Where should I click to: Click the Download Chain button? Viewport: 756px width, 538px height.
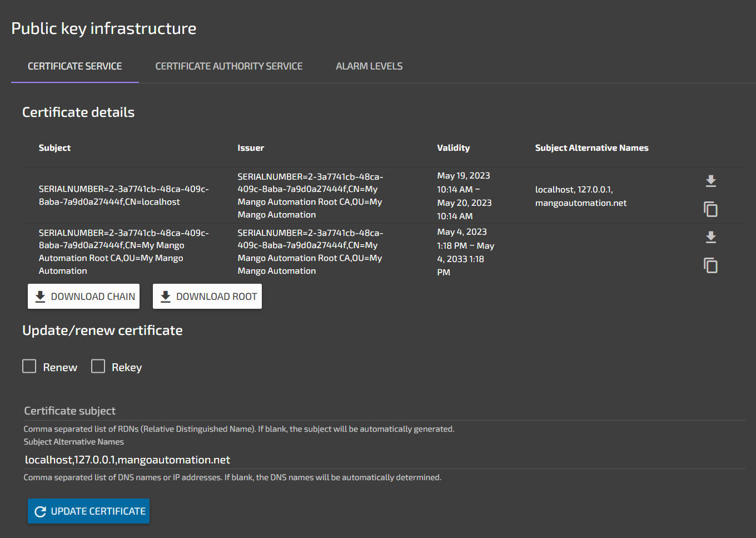pyautogui.click(x=84, y=297)
